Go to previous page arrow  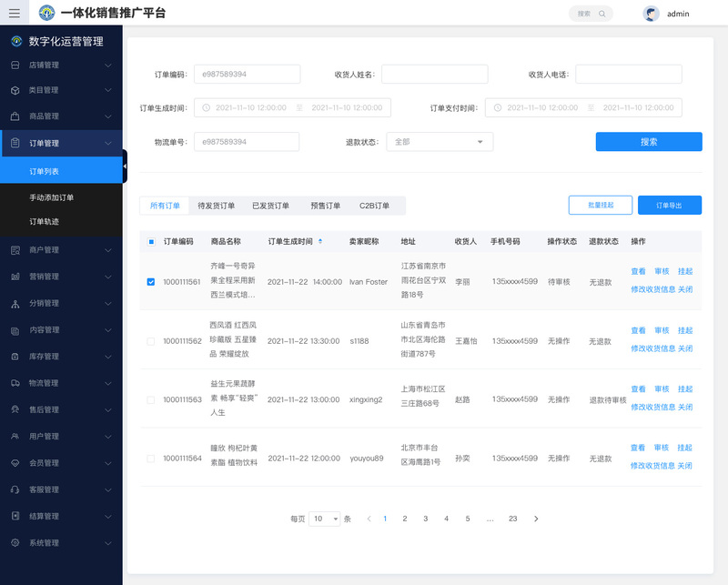coord(369,519)
